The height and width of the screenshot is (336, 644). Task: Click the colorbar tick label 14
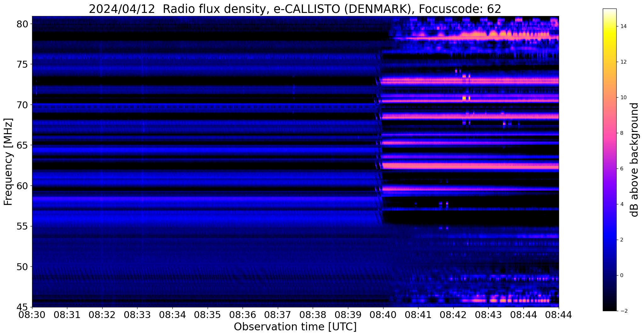(623, 26)
